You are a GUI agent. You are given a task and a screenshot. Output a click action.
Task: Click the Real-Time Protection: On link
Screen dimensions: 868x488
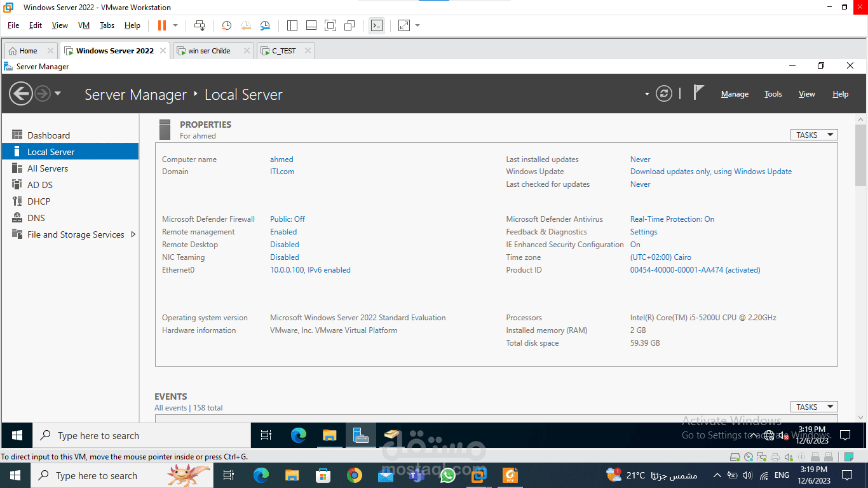[x=672, y=219]
